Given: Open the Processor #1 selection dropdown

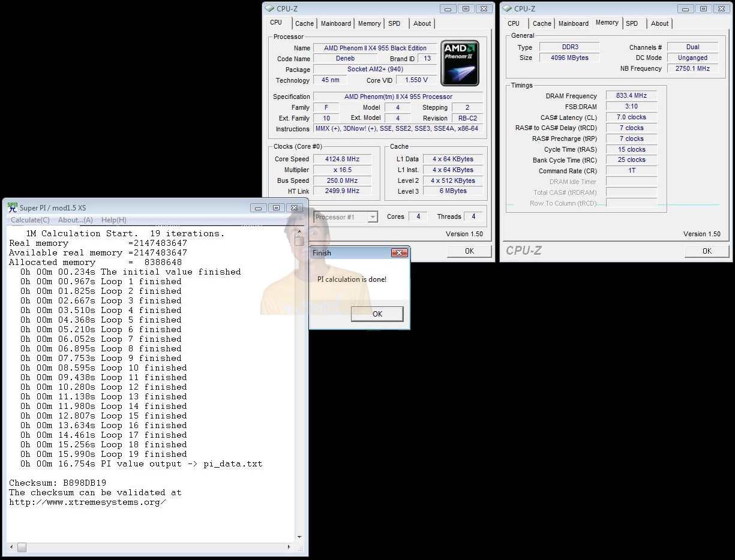Looking at the screenshot, I should (373, 217).
